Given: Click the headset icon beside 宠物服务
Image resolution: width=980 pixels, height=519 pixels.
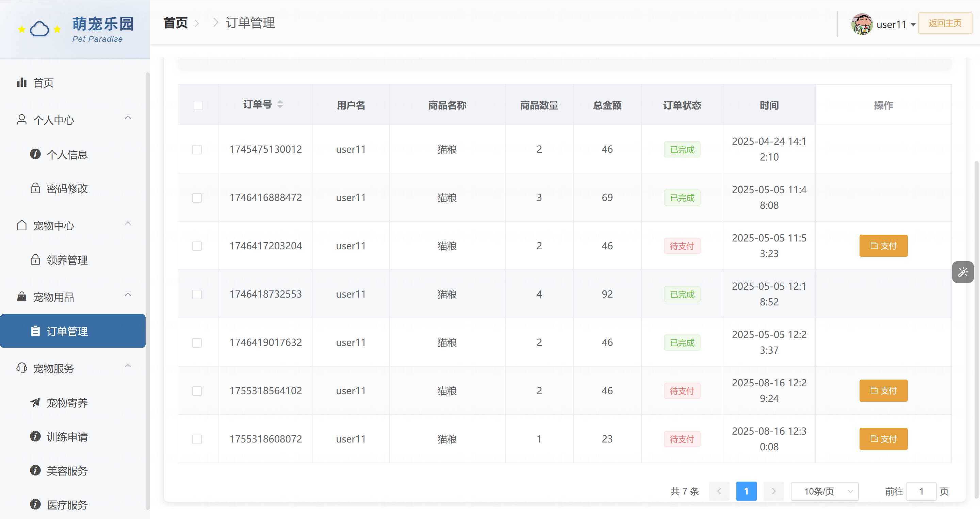Looking at the screenshot, I should coord(22,368).
